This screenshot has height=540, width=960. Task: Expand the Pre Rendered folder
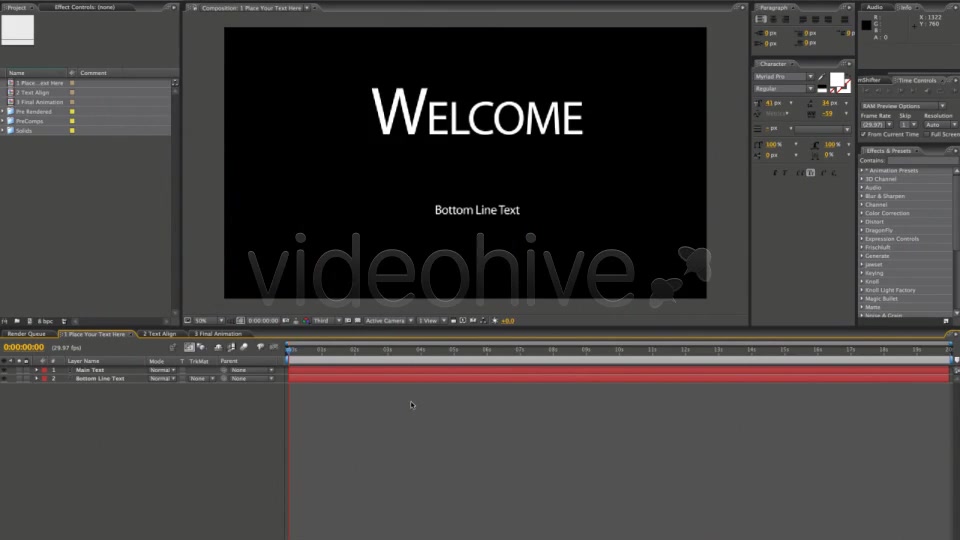click(x=3, y=111)
